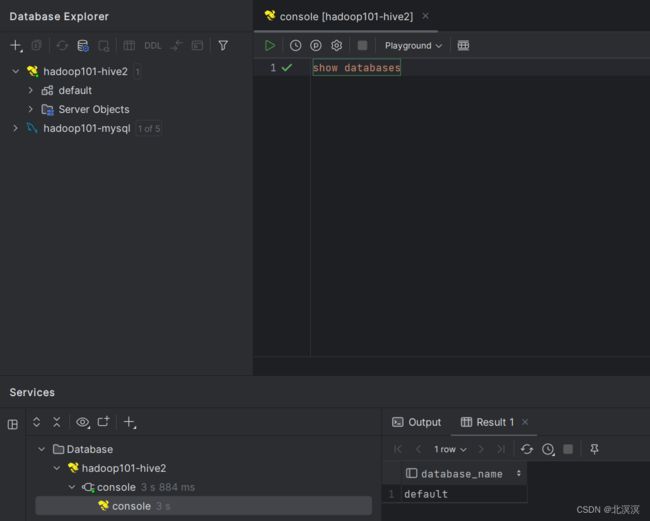This screenshot has height=521, width=650.
Task: Open console settings gear icon
Action: tap(337, 45)
